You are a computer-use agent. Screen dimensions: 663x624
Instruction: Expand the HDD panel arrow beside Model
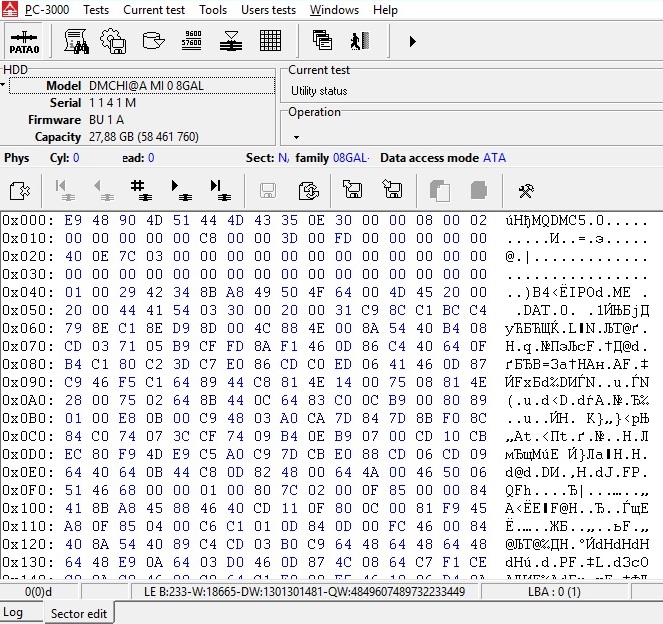tap(4, 86)
